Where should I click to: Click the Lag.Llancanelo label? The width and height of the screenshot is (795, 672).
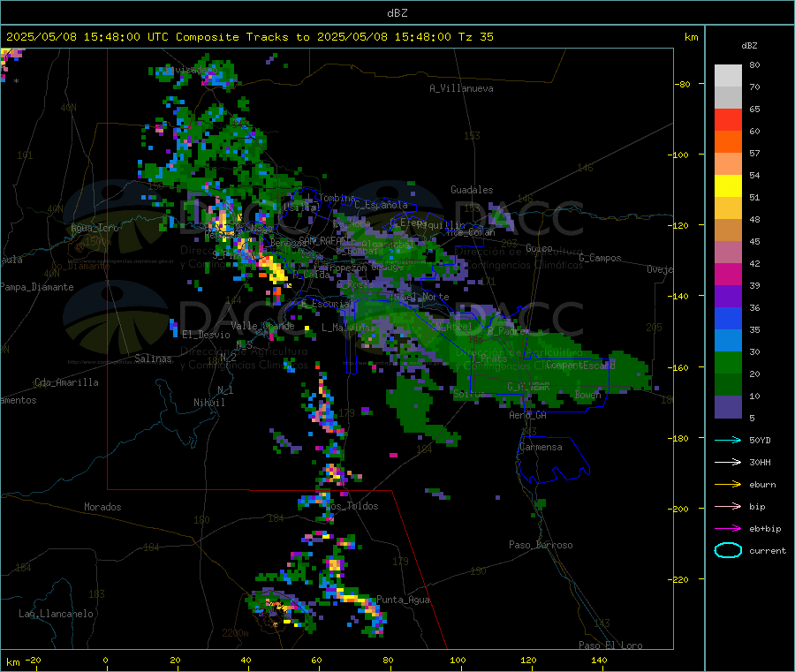(56, 614)
